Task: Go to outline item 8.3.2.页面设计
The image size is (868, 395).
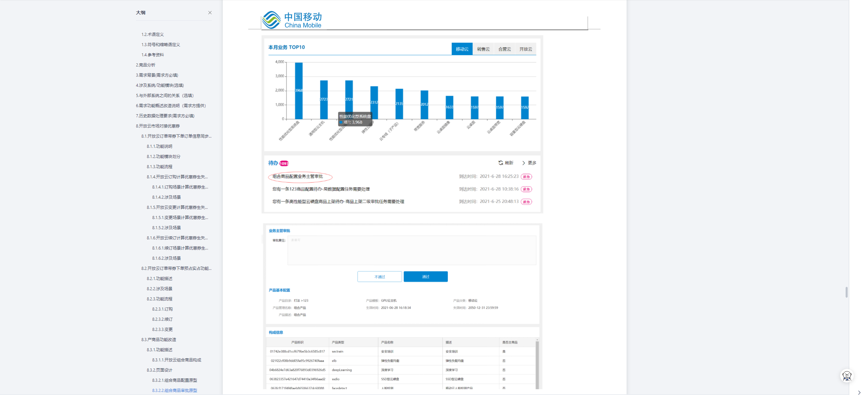Action: coord(159,370)
